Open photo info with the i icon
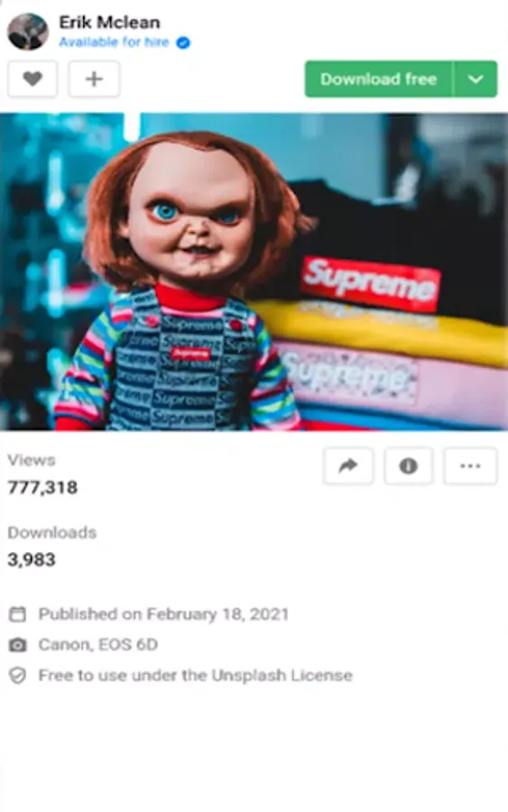The image size is (508, 812). coord(408,466)
